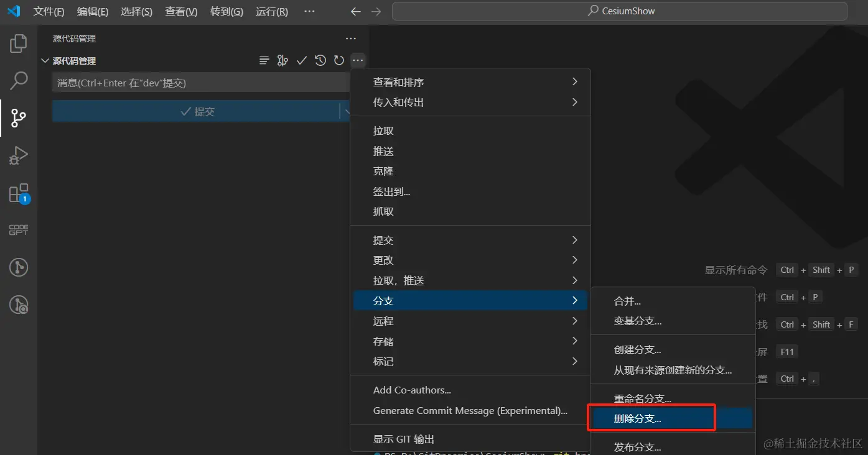Expand the 提交 submenu entry
This screenshot has height=455, width=868.
pos(470,240)
